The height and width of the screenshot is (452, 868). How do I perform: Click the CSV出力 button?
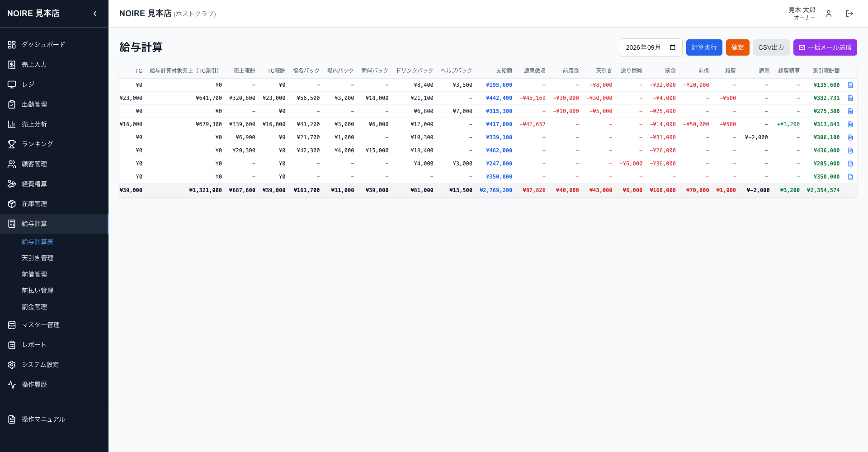click(x=771, y=47)
